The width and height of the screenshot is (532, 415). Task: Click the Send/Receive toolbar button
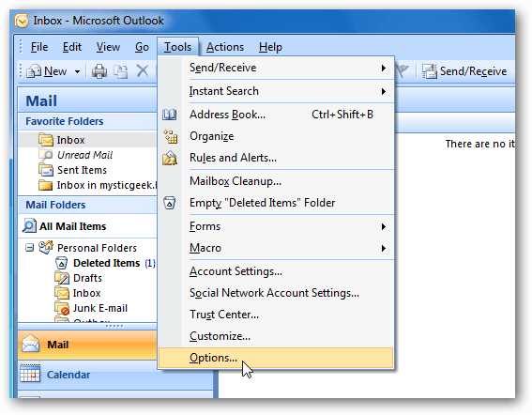[464, 71]
